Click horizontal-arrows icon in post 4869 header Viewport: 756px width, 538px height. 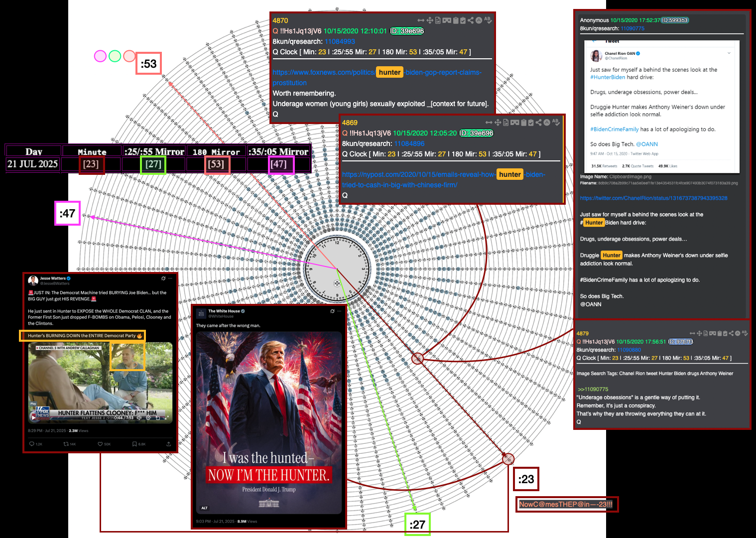click(x=489, y=123)
